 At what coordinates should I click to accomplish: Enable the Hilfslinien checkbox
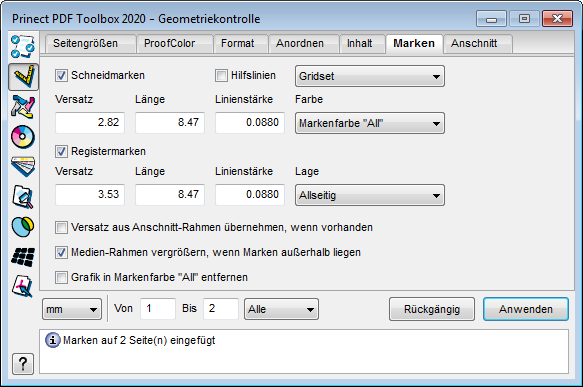[x=221, y=75]
